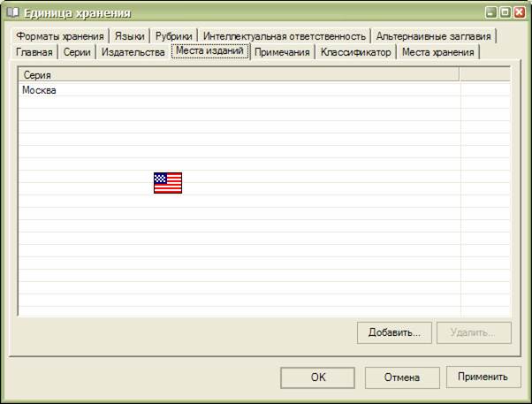
Task: Select the Рубрики tab
Action: point(173,36)
